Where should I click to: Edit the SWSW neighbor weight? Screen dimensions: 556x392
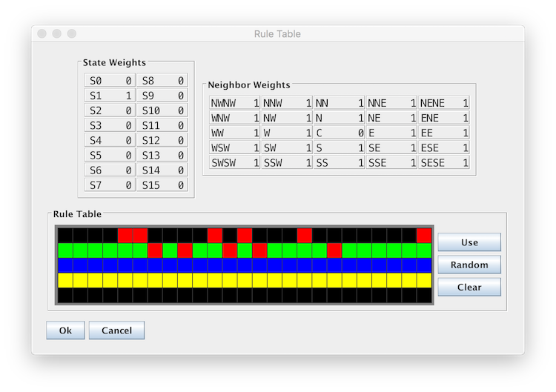click(x=235, y=162)
